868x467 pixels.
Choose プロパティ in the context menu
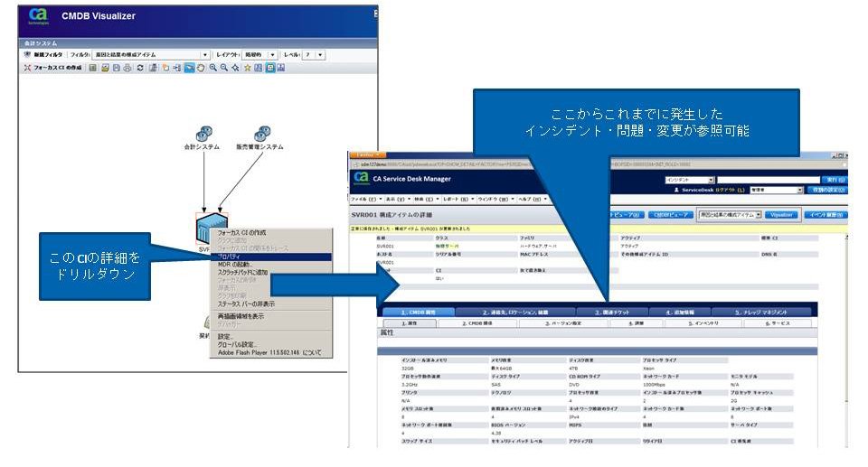(271, 257)
